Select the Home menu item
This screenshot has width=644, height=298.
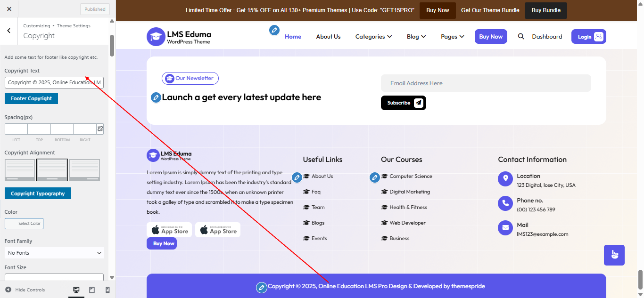(293, 36)
